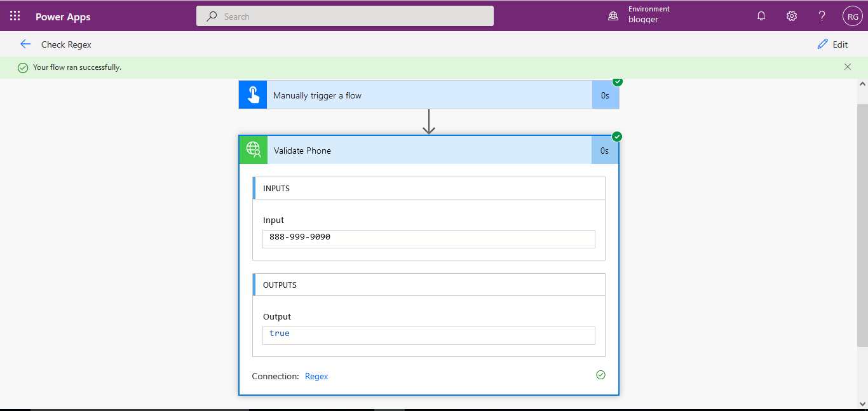
Task: Open the app launcher waffle icon
Action: (15, 16)
